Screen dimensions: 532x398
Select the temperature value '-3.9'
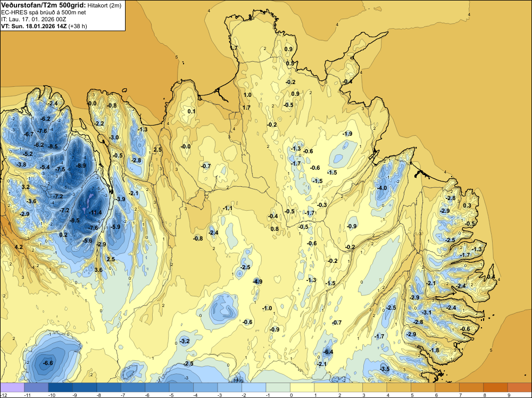pyautogui.click(x=121, y=199)
